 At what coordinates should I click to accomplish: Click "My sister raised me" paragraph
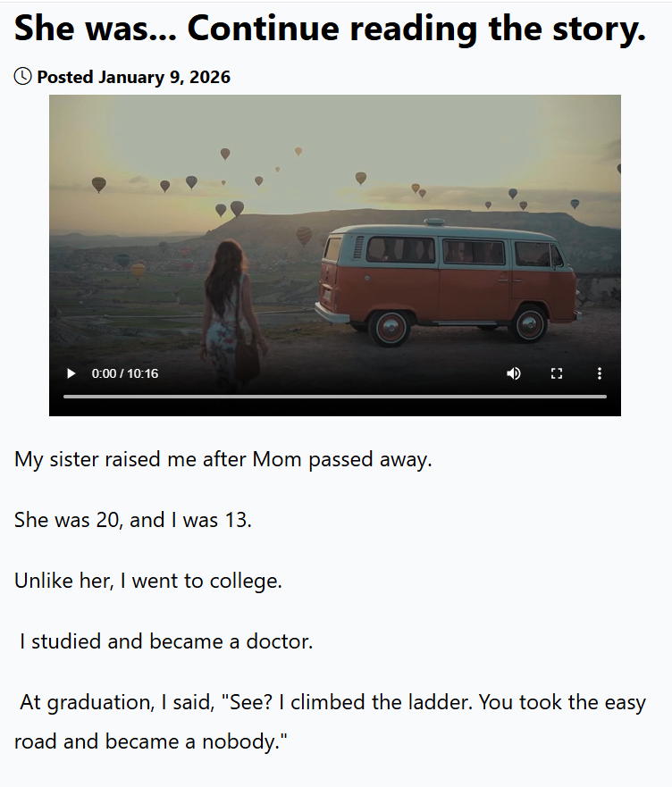click(223, 460)
